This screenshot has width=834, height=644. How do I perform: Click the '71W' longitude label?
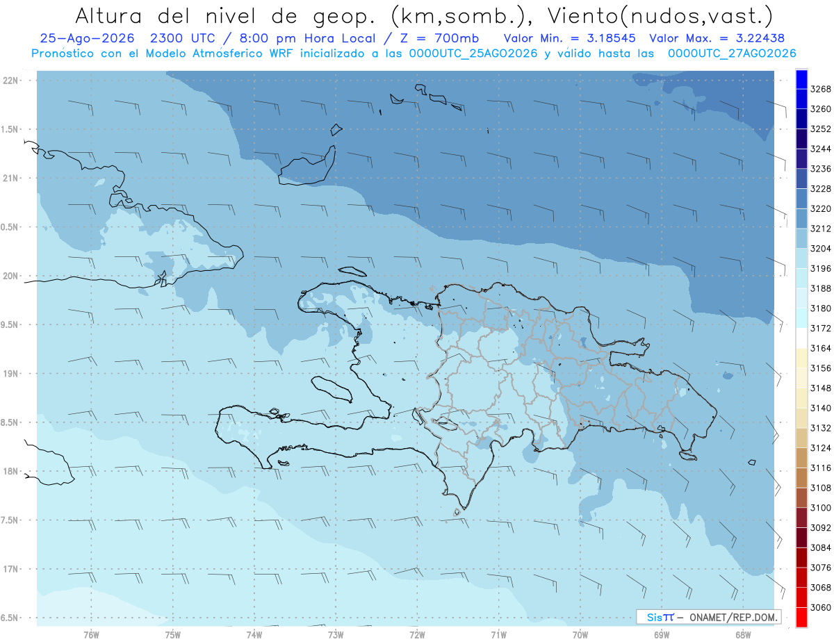[498, 634]
